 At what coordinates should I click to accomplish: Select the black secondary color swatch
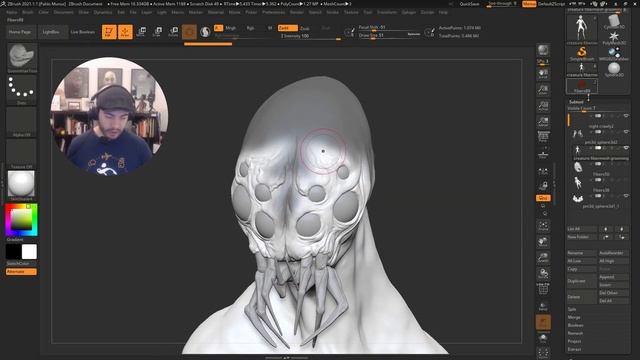point(13,252)
